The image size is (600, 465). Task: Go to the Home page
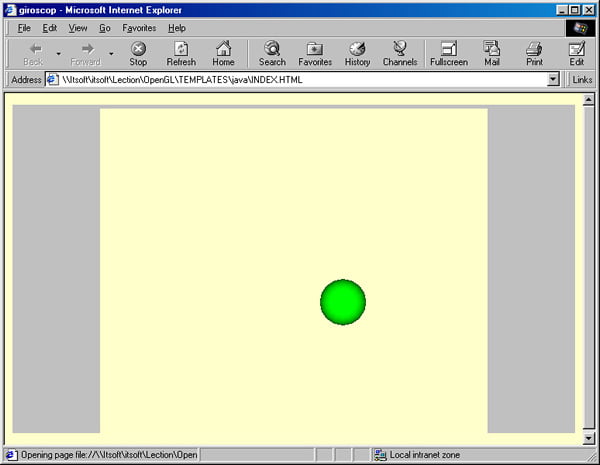223,54
